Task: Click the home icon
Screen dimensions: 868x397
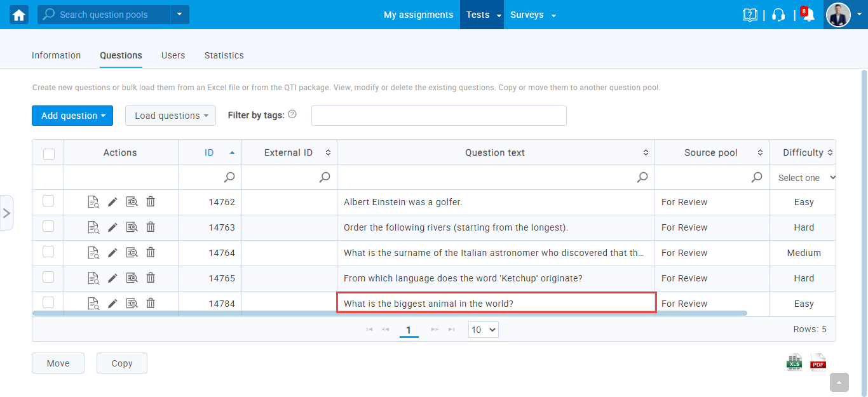Action: coord(19,15)
